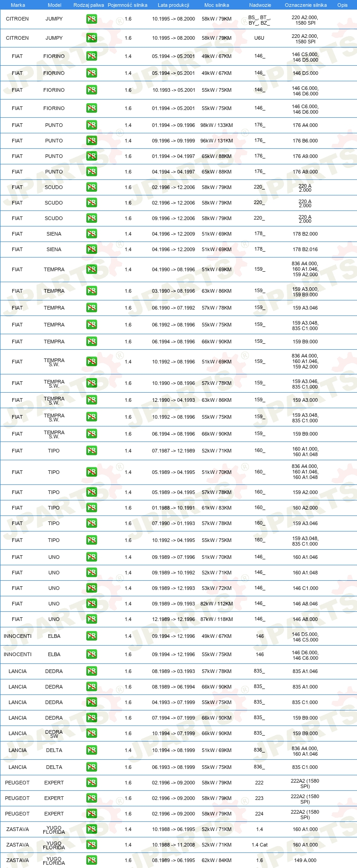Click the Opis column header
The image size is (357, 868).
[342, 5]
